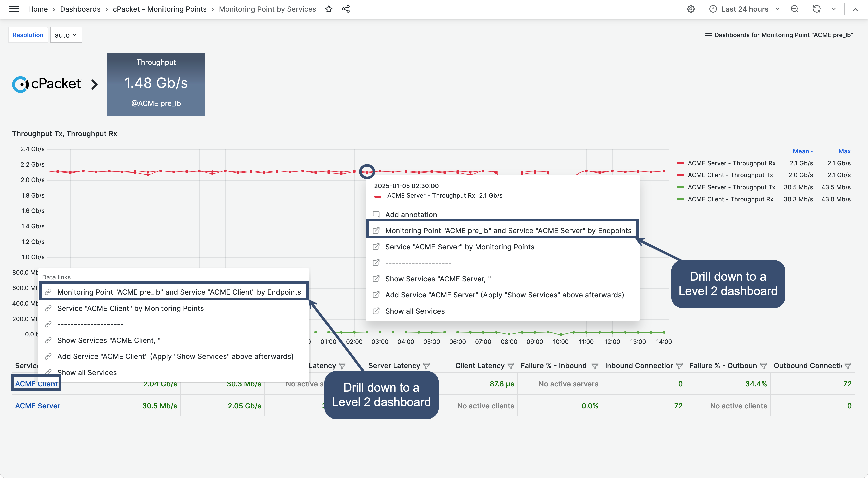Click ACME Client - Throughput Tx legend color

click(680, 175)
